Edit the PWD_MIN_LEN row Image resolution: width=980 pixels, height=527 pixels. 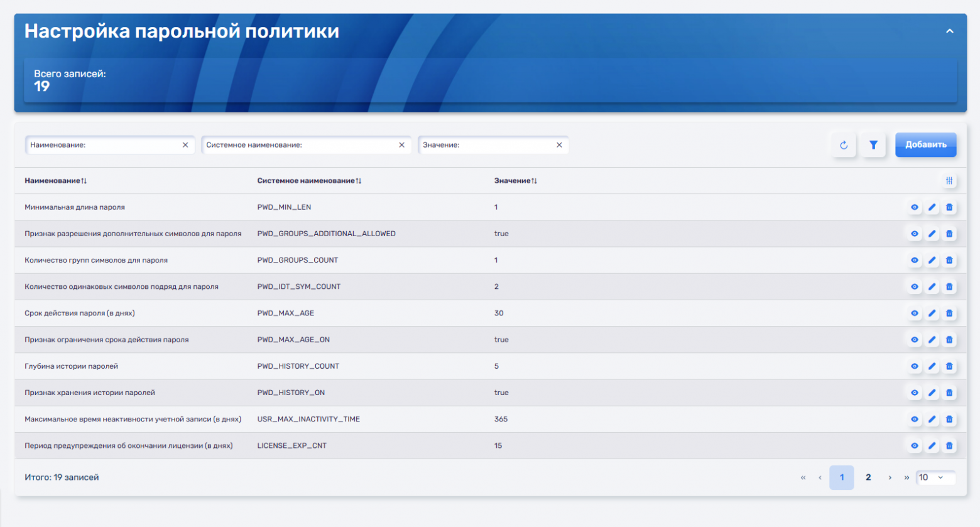point(932,207)
